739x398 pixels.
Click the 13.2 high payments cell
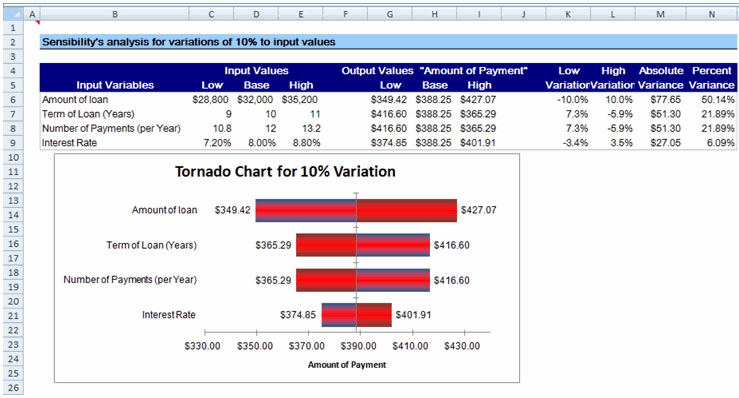coord(311,128)
